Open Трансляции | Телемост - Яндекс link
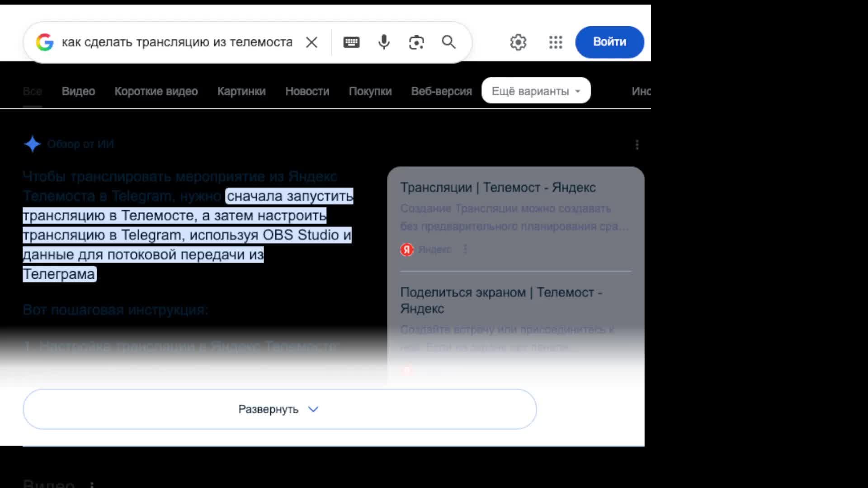 coord(498,188)
